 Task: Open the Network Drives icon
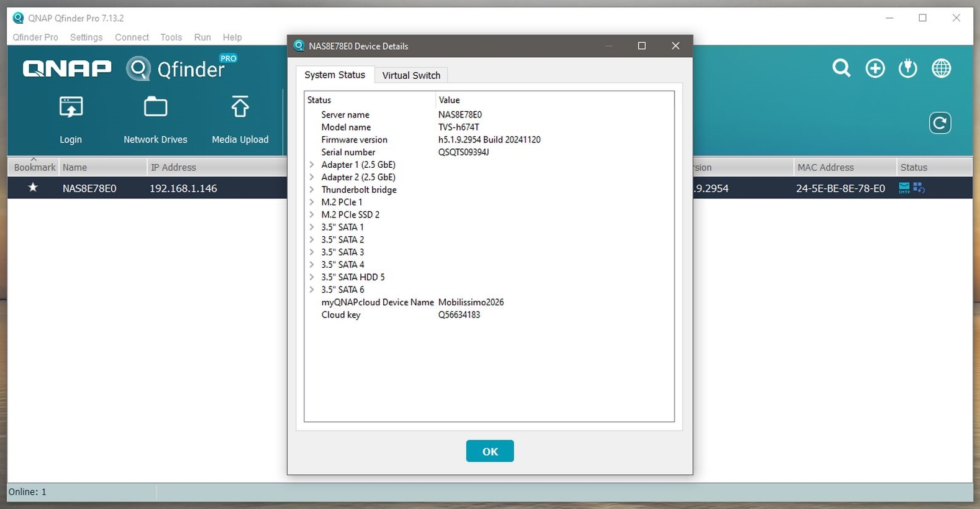(x=155, y=108)
